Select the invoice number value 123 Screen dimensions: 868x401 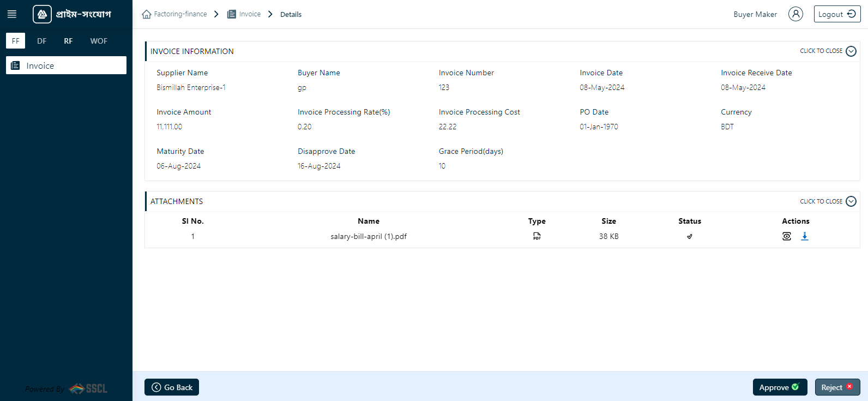pos(444,87)
